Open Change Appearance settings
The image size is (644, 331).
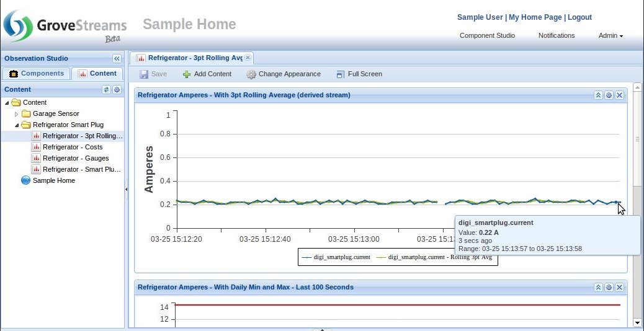tap(284, 74)
